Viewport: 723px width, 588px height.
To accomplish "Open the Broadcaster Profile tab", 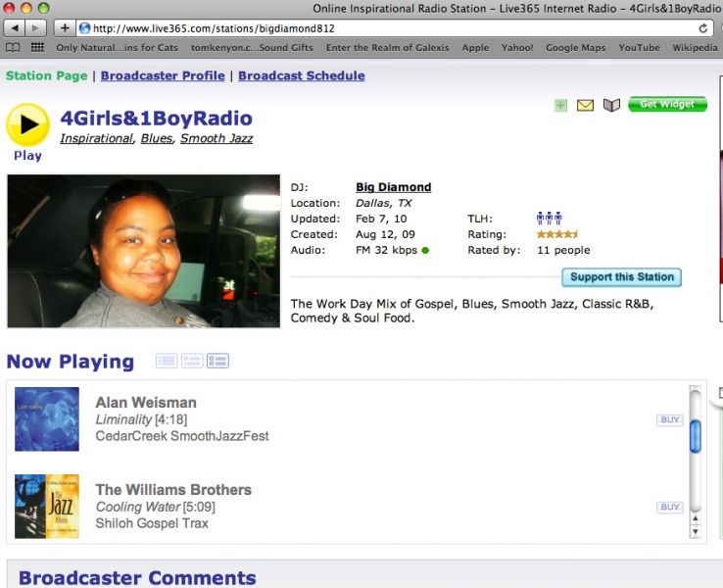I will pyautogui.click(x=163, y=75).
